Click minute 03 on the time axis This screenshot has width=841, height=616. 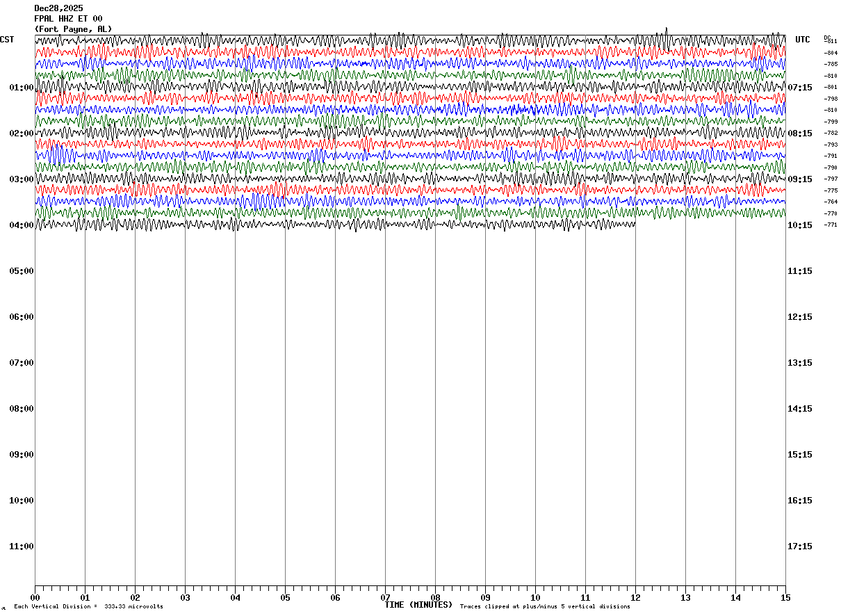click(185, 597)
